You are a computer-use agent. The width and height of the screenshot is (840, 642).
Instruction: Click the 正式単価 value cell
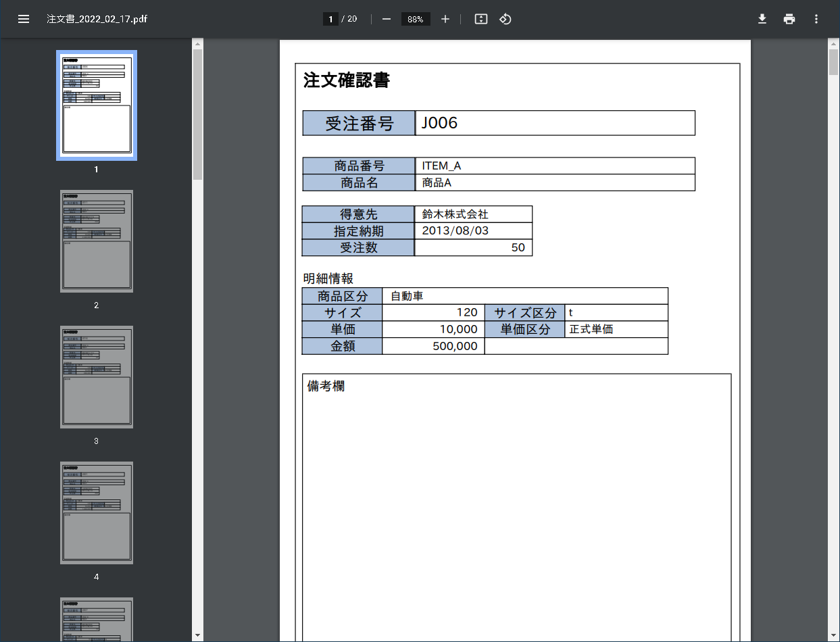(616, 329)
